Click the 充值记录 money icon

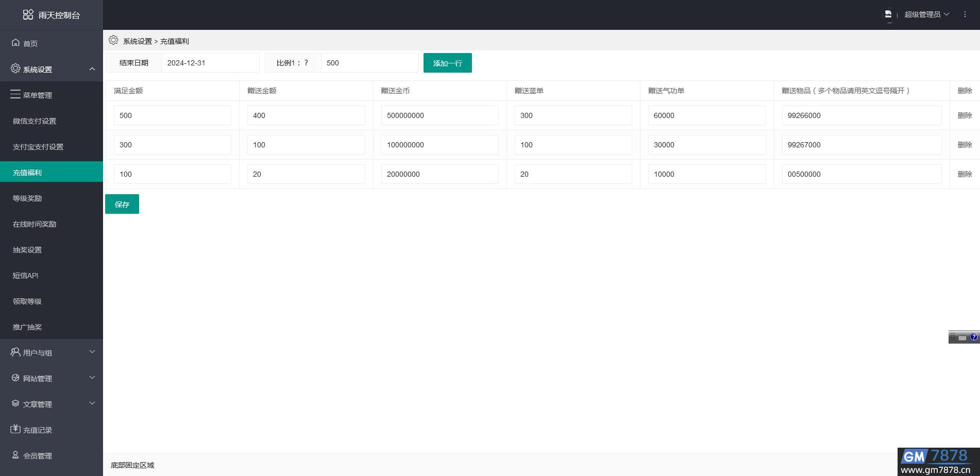[x=15, y=429]
